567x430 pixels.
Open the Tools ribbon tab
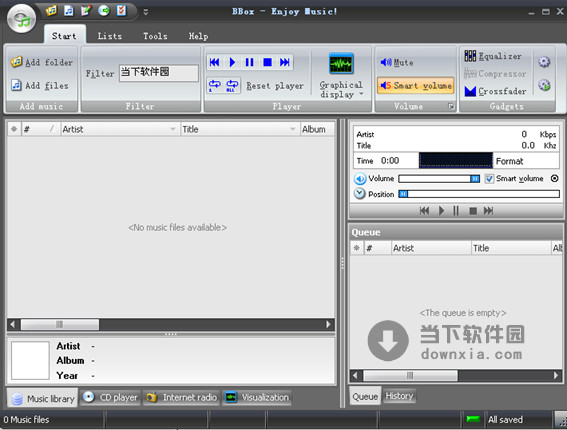(x=155, y=36)
